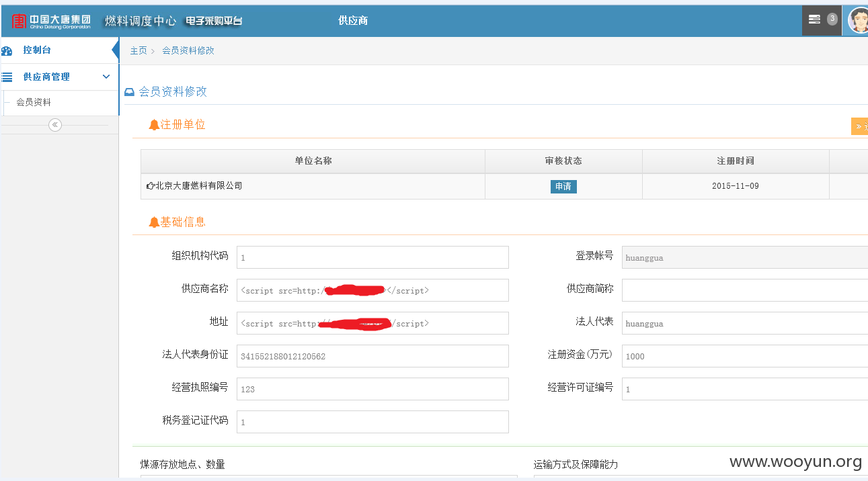This screenshot has height=481, width=868.
Task: Click the 燃料调度中心 header title
Action: (141, 21)
